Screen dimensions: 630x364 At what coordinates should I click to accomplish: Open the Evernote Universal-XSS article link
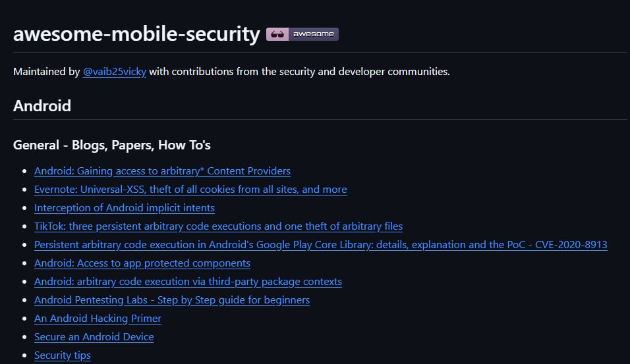point(190,190)
